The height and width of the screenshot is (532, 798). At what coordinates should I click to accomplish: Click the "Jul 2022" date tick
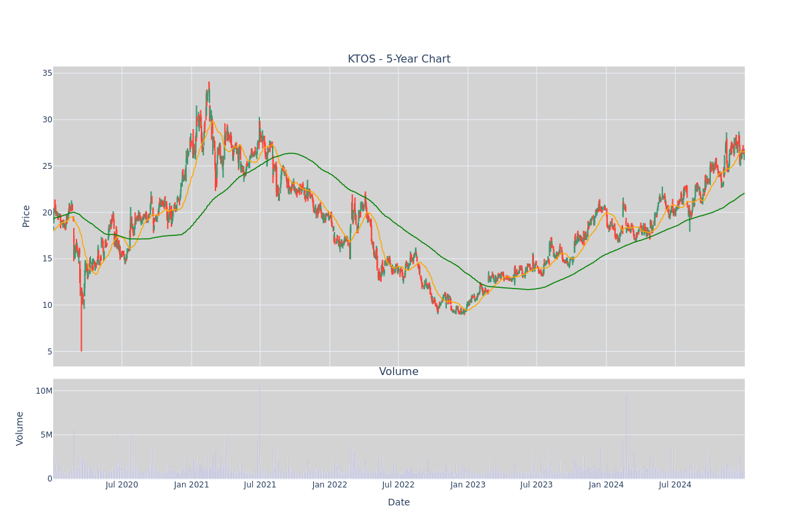tap(398, 485)
